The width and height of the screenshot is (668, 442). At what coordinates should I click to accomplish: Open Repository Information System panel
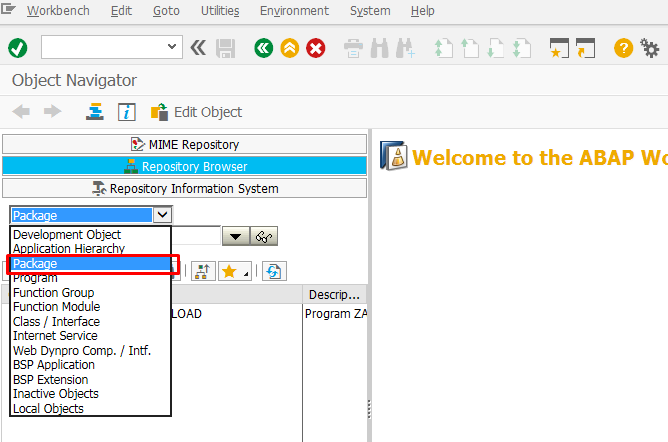point(184,188)
